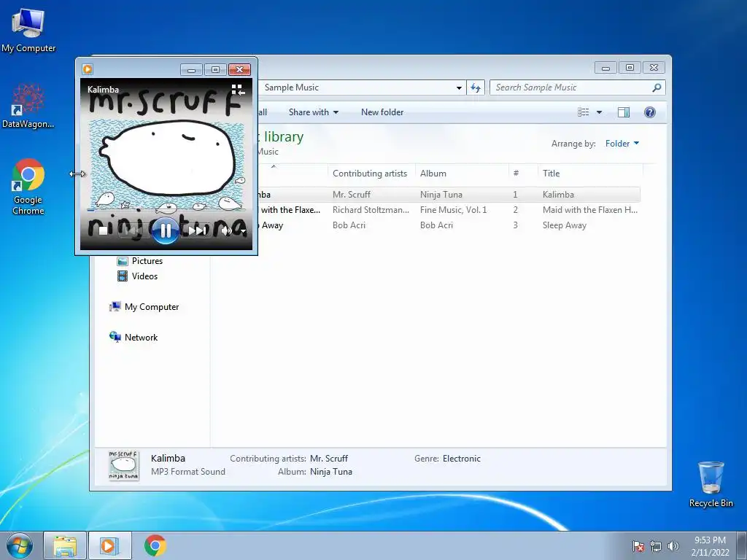This screenshot has width=747, height=560.
Task: Open the Arrange by Folder dropdown
Action: pyautogui.click(x=622, y=144)
